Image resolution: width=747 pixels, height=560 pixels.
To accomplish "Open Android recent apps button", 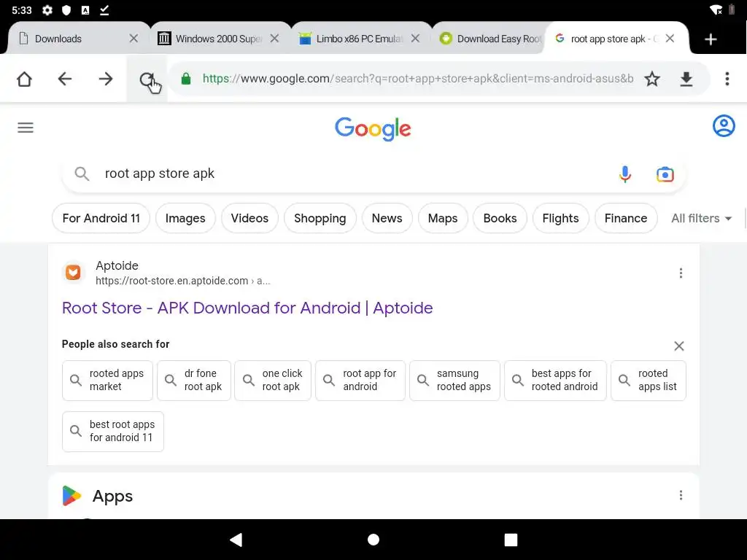I will coord(511,540).
